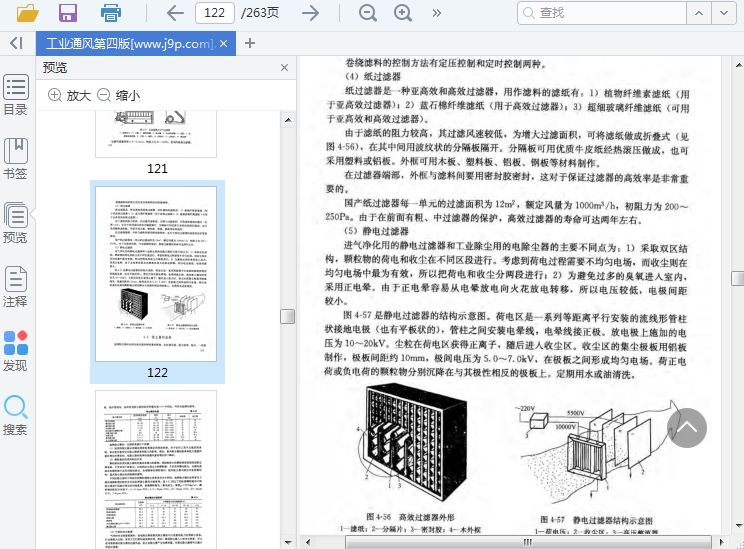Close the 工业通风第四版 tab
The image size is (744, 549).
tap(224, 44)
